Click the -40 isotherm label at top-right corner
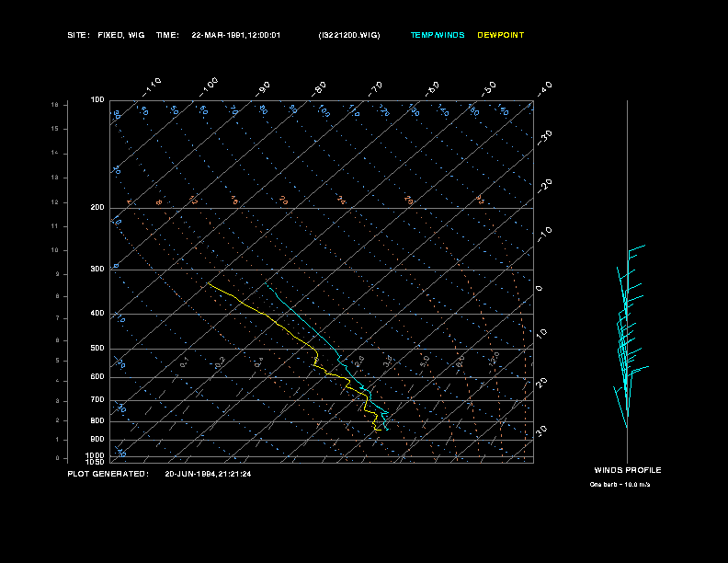The height and width of the screenshot is (563, 728). coord(544,88)
